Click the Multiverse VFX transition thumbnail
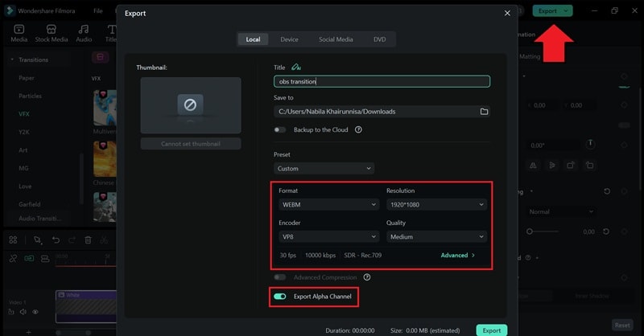Viewport: 644px width, 336px height. [105, 108]
